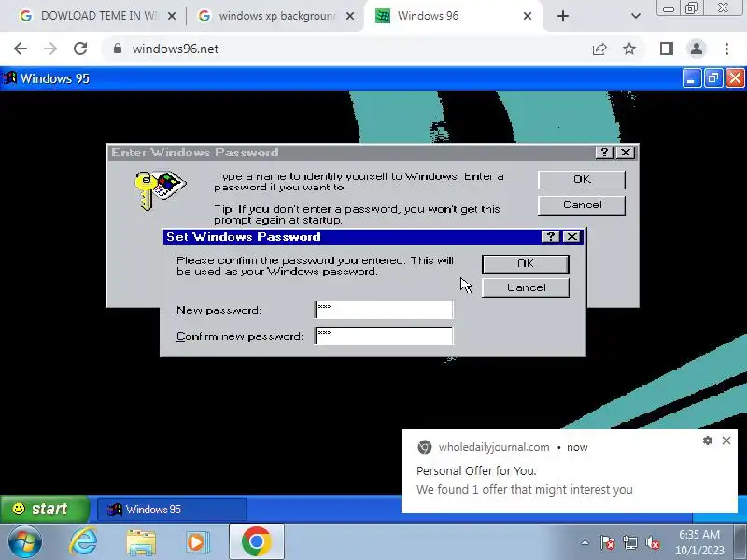
Task: Dismiss the wholedailyjournal.com notification
Action: coord(726,441)
